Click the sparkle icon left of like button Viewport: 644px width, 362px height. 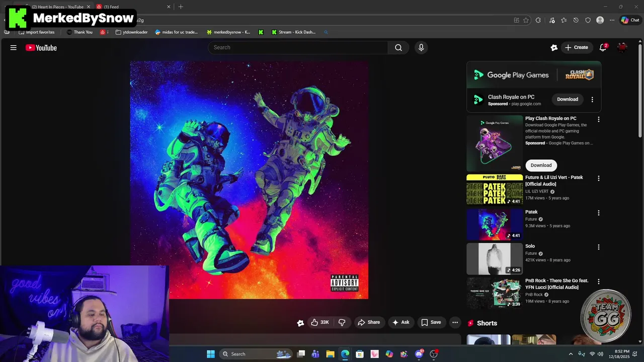click(300, 323)
